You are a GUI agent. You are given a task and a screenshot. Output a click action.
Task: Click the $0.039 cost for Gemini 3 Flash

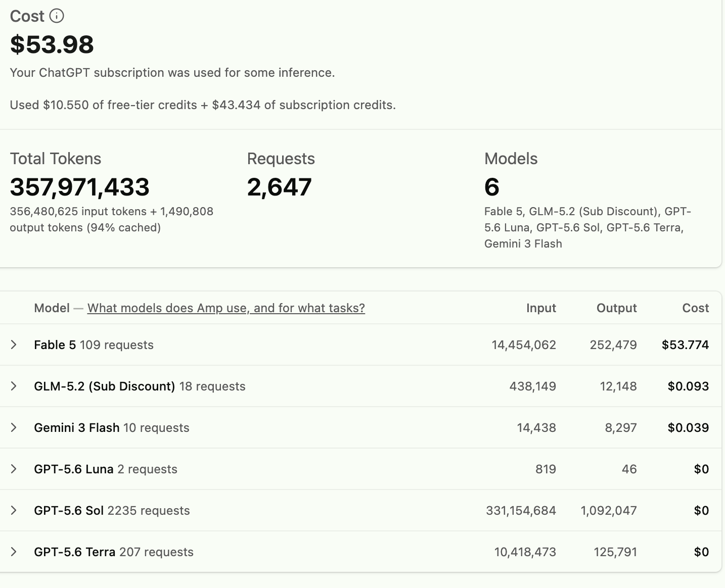[689, 427]
